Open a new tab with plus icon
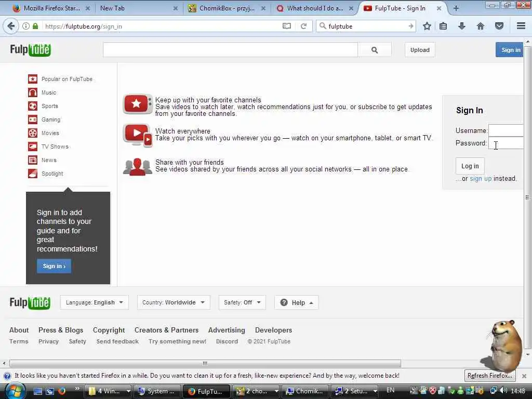 click(x=456, y=8)
